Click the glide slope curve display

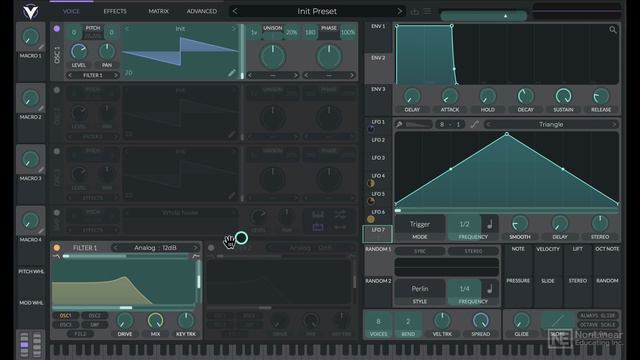[x=558, y=320]
